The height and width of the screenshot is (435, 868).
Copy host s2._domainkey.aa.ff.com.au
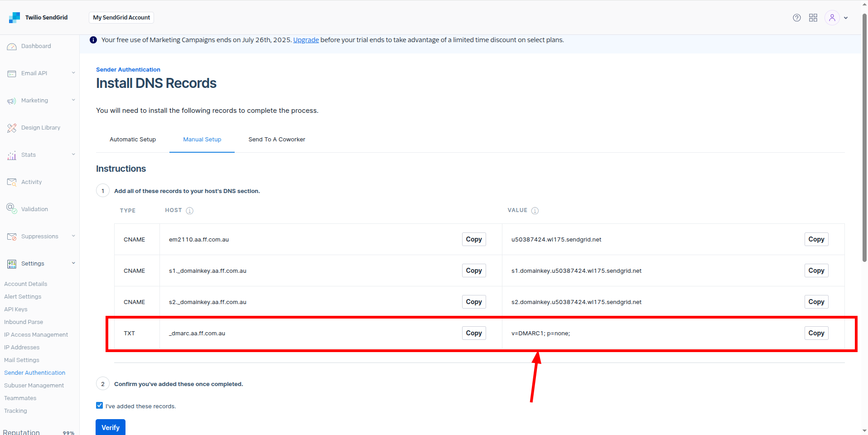point(474,302)
